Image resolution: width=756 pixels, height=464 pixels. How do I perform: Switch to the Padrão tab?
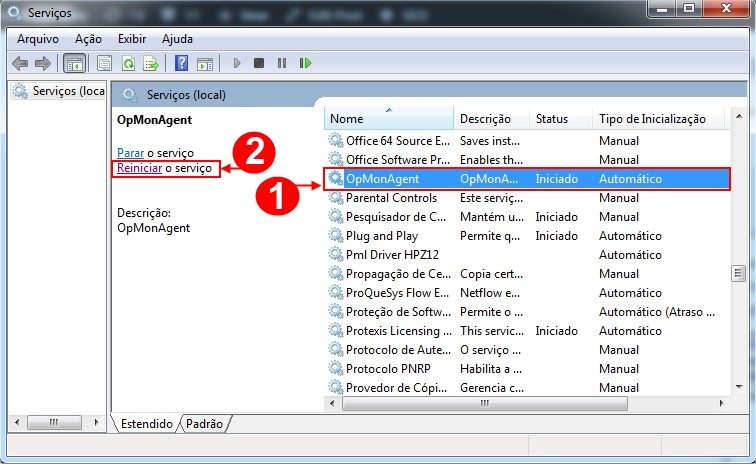pyautogui.click(x=205, y=424)
